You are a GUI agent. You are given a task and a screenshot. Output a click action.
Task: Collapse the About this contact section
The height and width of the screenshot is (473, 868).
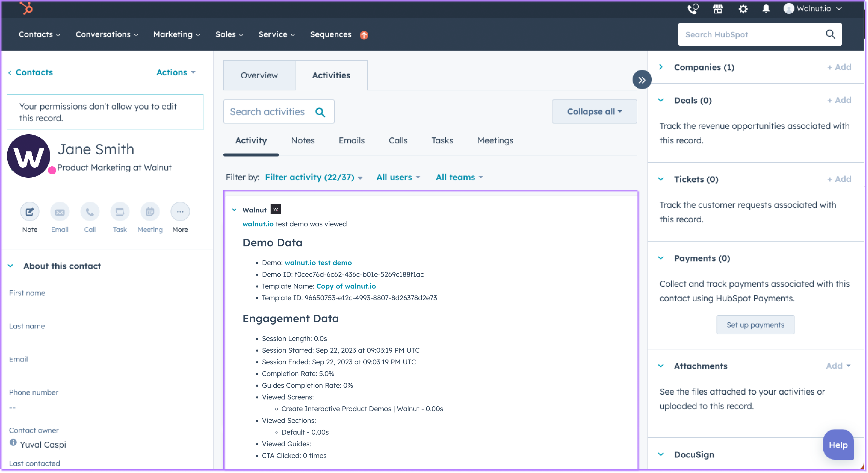(10, 266)
